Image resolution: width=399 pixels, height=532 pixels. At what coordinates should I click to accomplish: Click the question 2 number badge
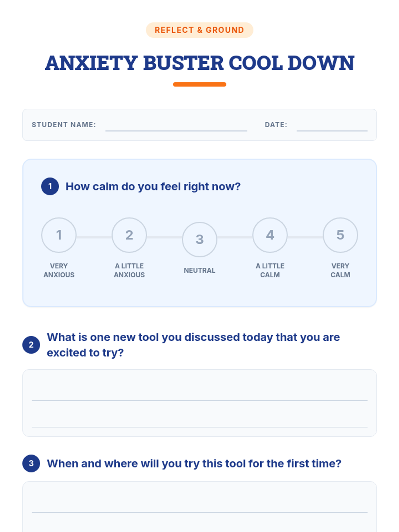(x=31, y=345)
